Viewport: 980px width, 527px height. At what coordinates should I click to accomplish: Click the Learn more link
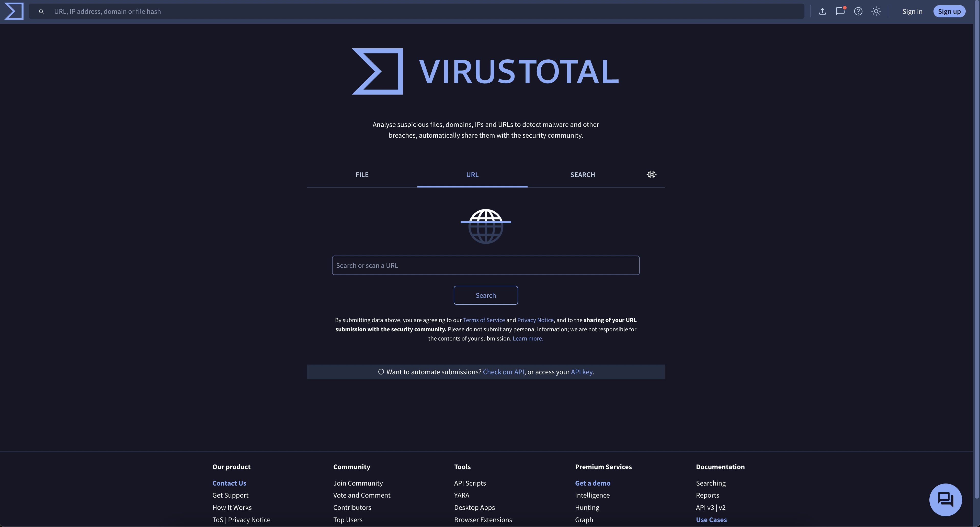pos(528,338)
